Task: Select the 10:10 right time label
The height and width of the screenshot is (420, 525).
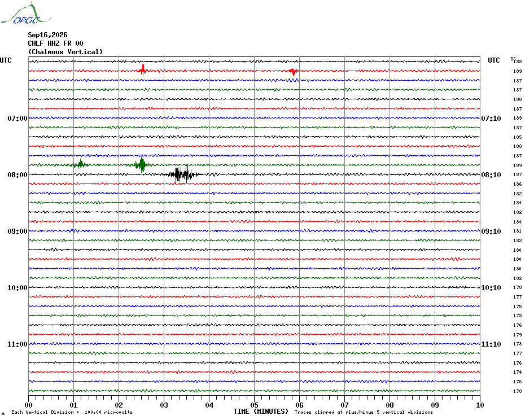Action: tap(491, 288)
